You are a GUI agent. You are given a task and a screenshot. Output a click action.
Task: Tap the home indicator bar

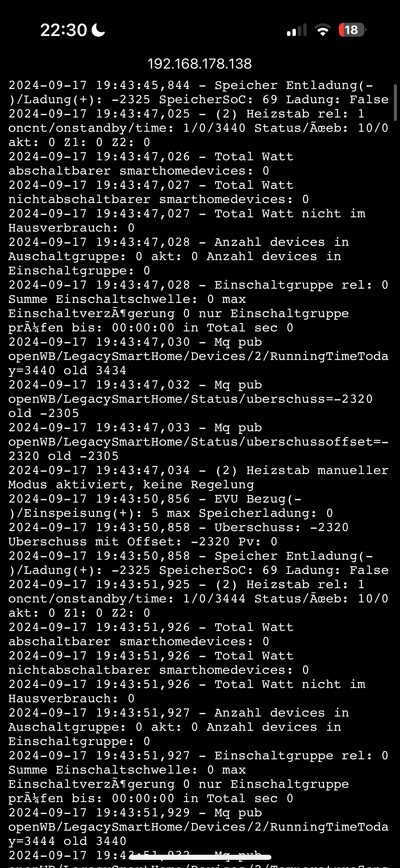point(200,857)
